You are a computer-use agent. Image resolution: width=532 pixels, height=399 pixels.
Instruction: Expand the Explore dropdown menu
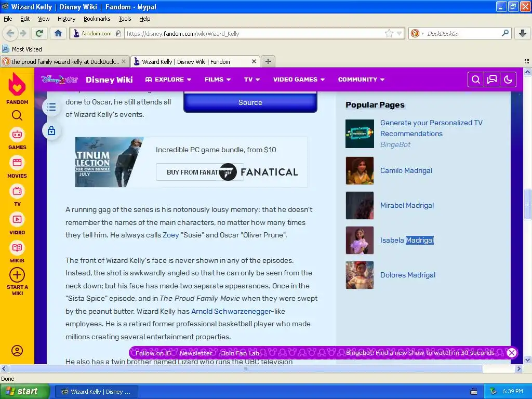click(x=168, y=79)
